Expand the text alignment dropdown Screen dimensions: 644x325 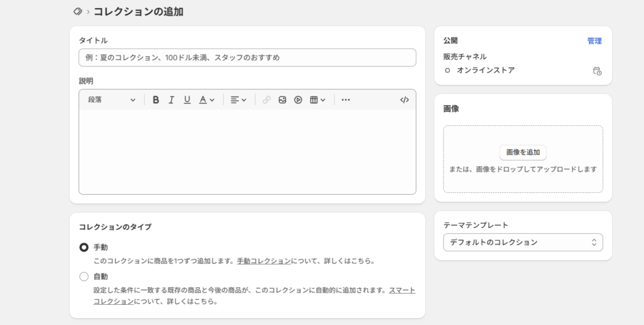click(x=238, y=100)
